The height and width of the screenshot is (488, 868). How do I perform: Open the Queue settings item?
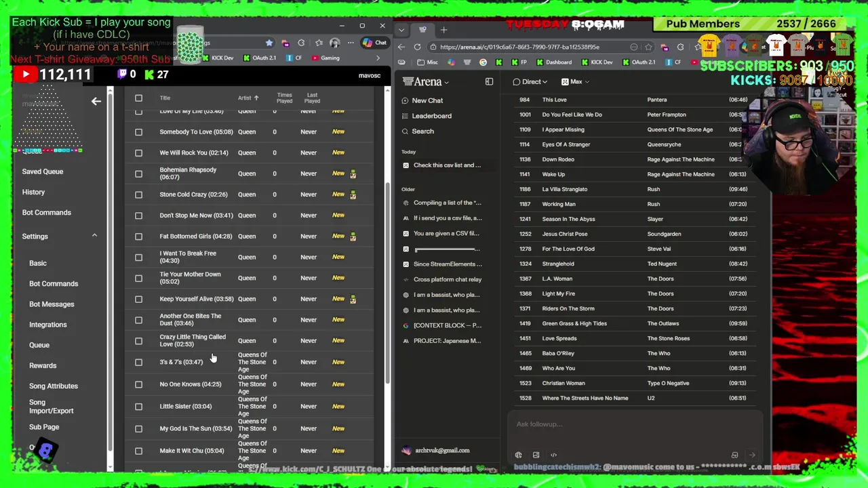pyautogui.click(x=39, y=346)
